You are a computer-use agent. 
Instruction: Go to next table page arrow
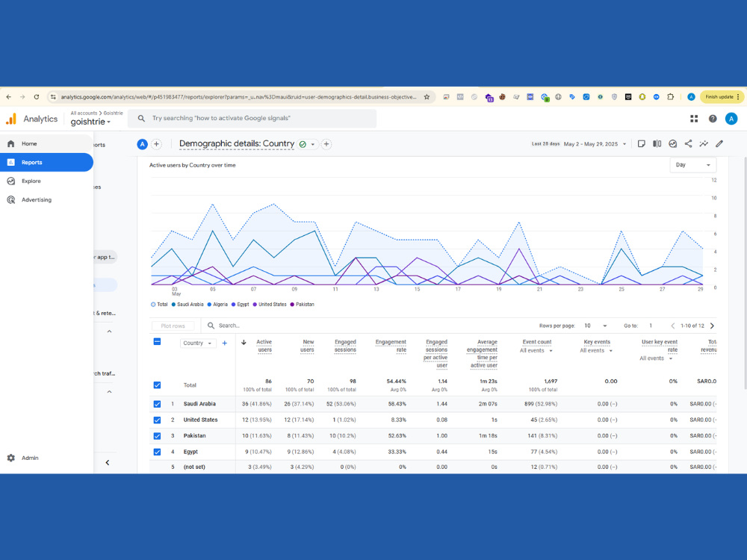click(712, 326)
